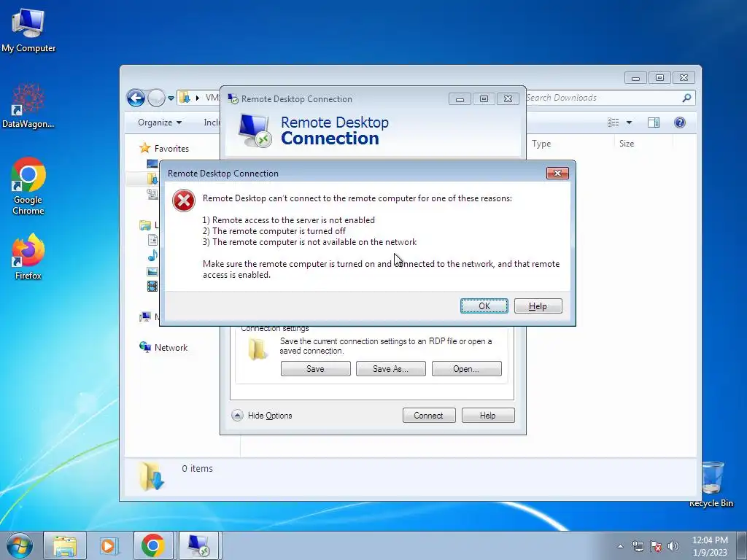This screenshot has width=747, height=560.
Task: Close the Remote Desktop error dialog
Action: (x=557, y=174)
